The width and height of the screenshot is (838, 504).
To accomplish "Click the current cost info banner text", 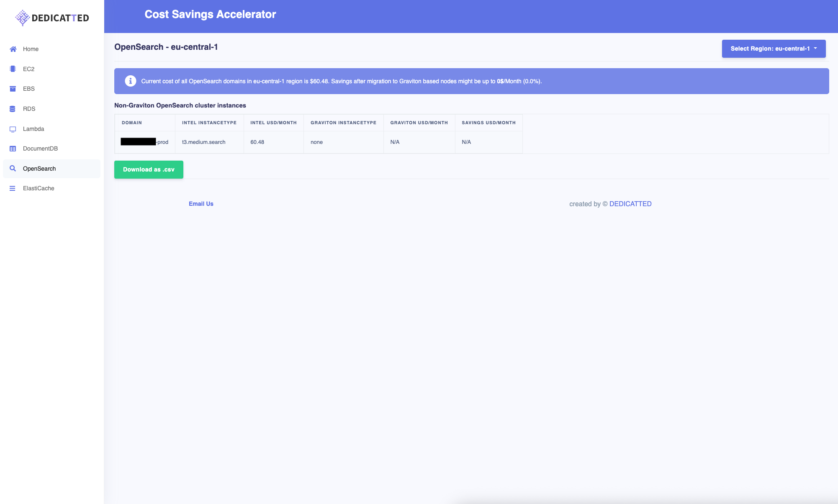I will (x=341, y=81).
